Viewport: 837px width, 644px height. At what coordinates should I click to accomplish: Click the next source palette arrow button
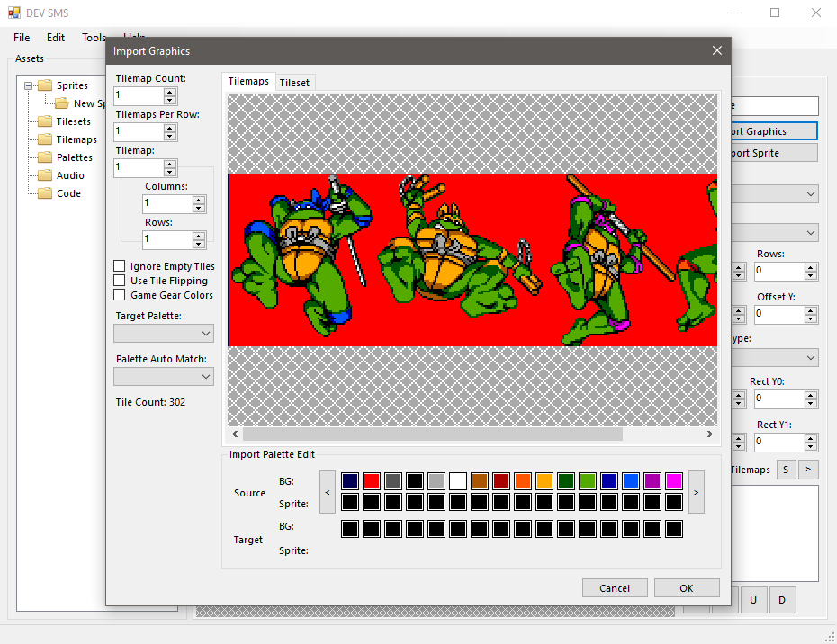coord(696,492)
